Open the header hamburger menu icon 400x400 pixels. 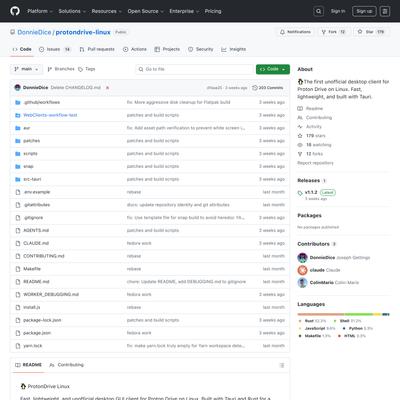(385, 11)
